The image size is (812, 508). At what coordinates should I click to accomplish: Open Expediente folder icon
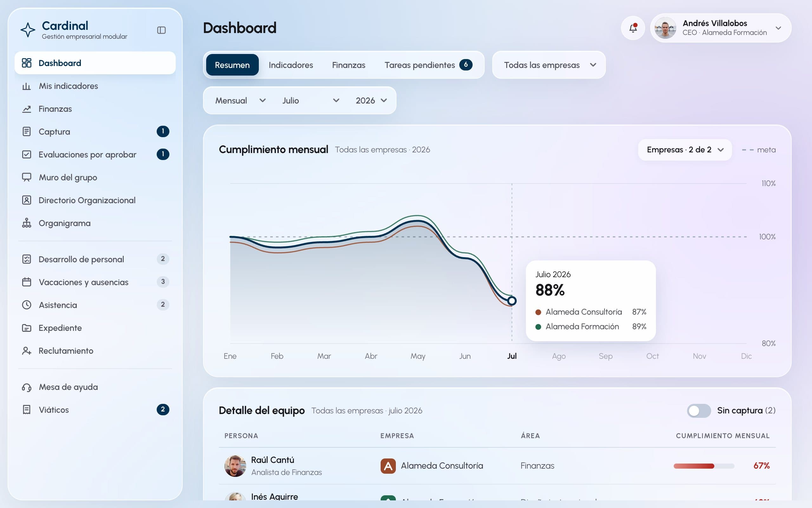27,328
